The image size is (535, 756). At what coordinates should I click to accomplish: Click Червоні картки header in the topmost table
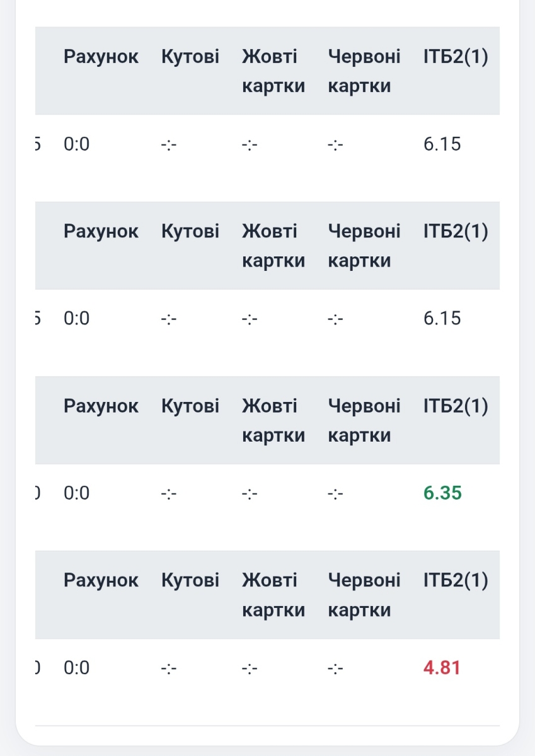click(x=364, y=71)
